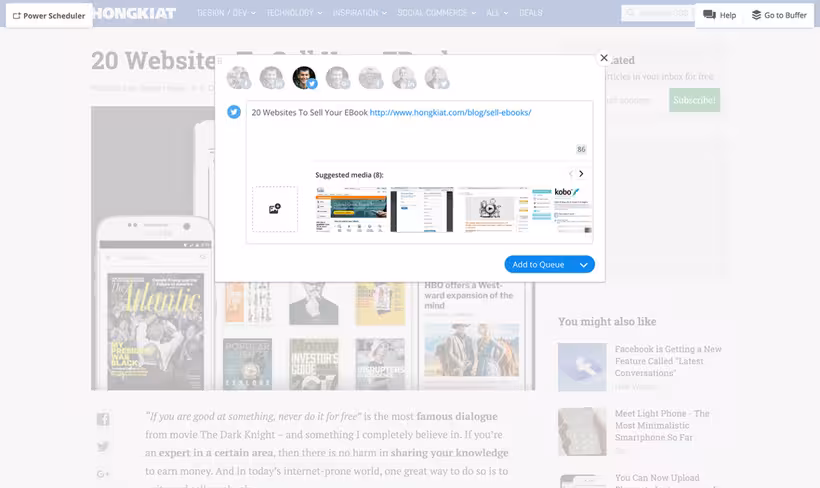
Task: Pick the first suggested media thumbnail
Action: (351, 209)
